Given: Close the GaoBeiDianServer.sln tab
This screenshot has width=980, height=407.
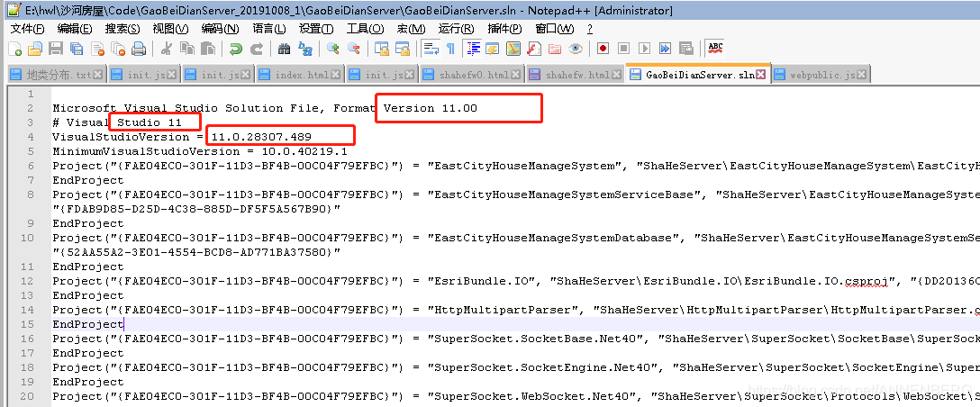Looking at the screenshot, I should 760,75.
